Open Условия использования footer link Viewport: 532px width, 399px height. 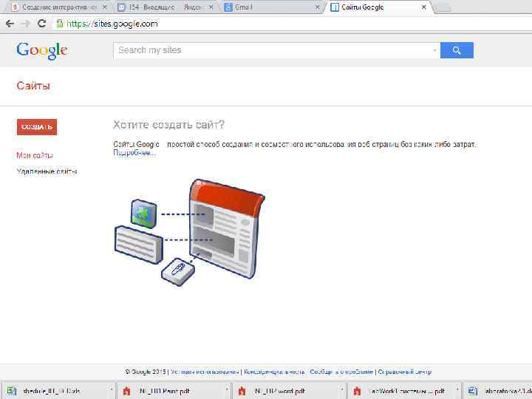coord(205,372)
